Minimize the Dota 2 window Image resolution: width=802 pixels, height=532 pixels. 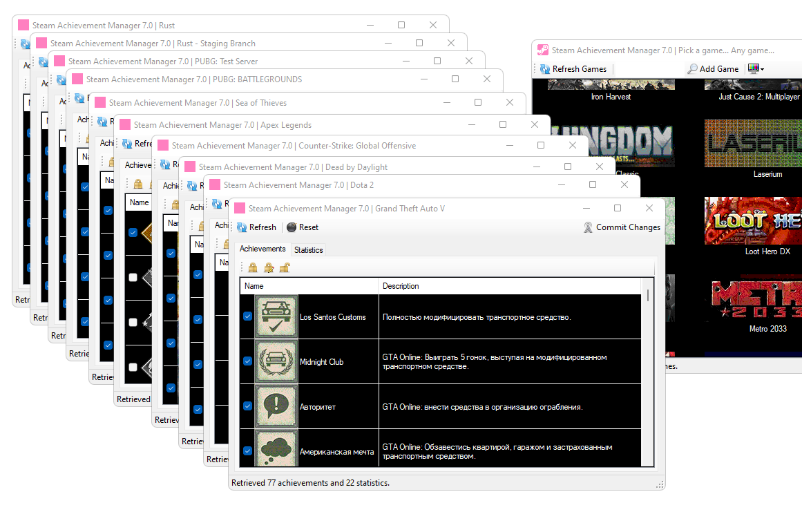pyautogui.click(x=562, y=184)
